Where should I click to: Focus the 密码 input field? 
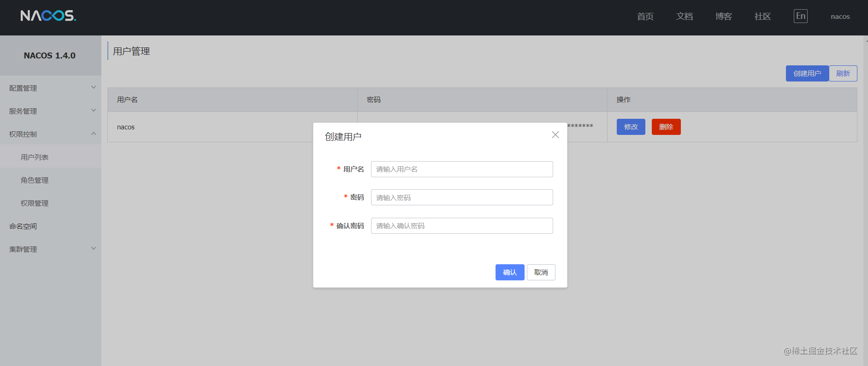click(x=462, y=198)
